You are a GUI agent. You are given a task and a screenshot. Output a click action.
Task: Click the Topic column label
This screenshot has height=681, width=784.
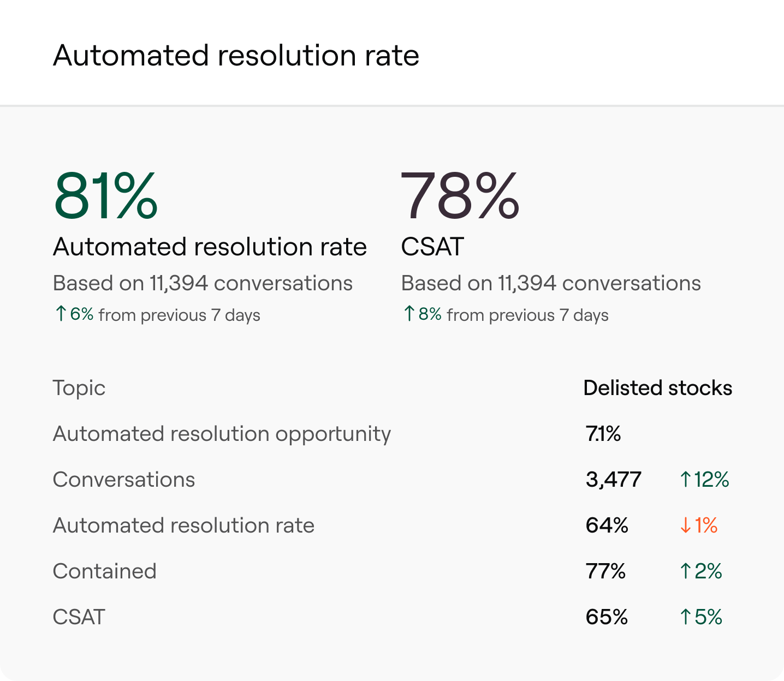coord(79,388)
